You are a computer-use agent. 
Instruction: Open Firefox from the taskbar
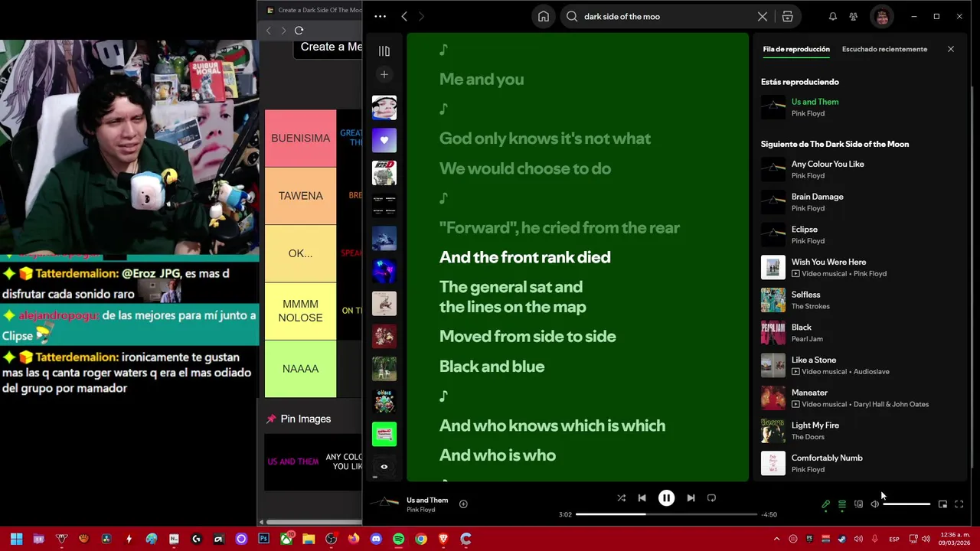(353, 539)
